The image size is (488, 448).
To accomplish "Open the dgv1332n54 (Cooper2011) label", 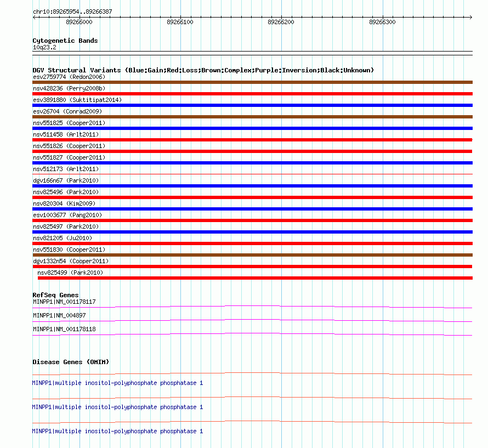I will [x=71, y=261].
